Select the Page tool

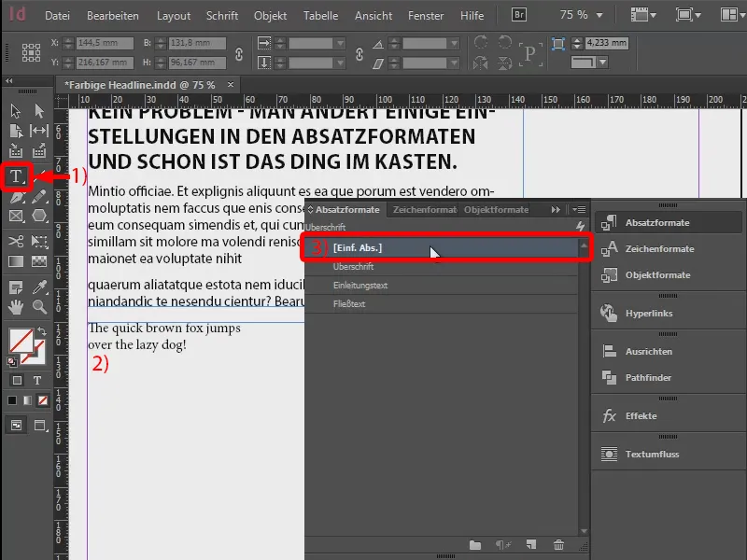coord(15,131)
